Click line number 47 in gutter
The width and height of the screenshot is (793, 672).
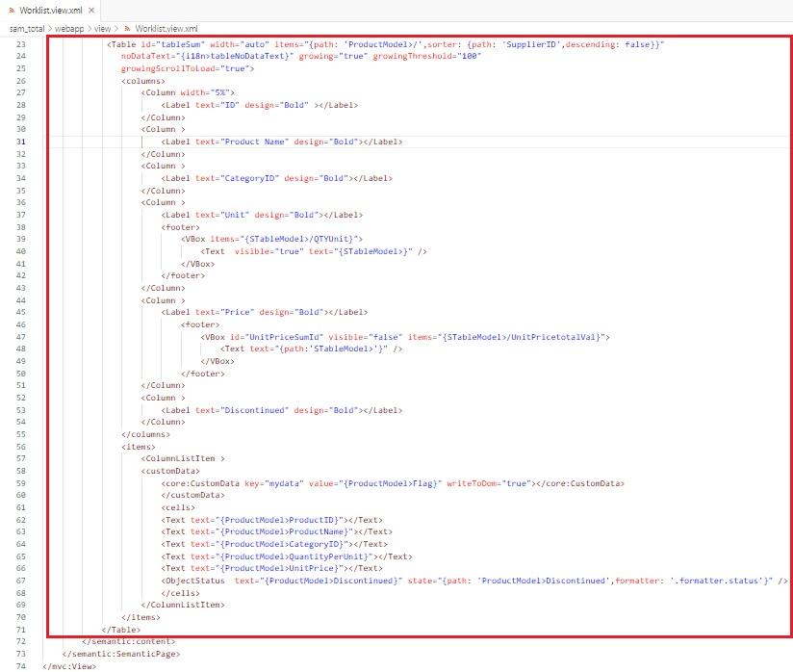click(x=21, y=337)
